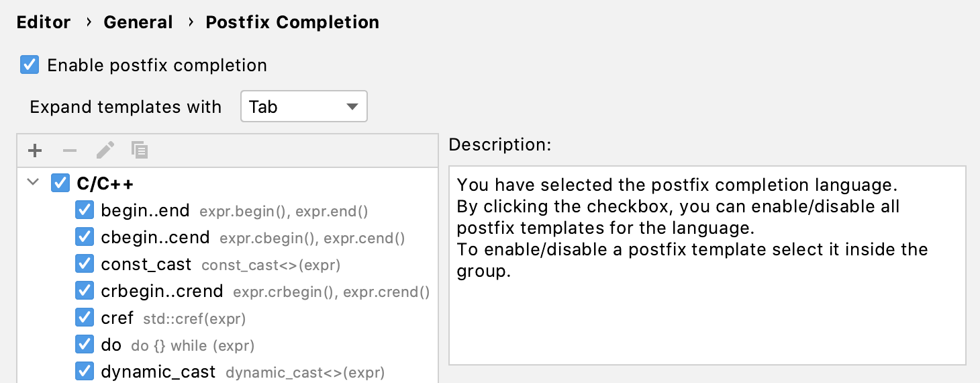The image size is (980, 383).
Task: Toggle the do template checkbox
Action: tap(84, 345)
